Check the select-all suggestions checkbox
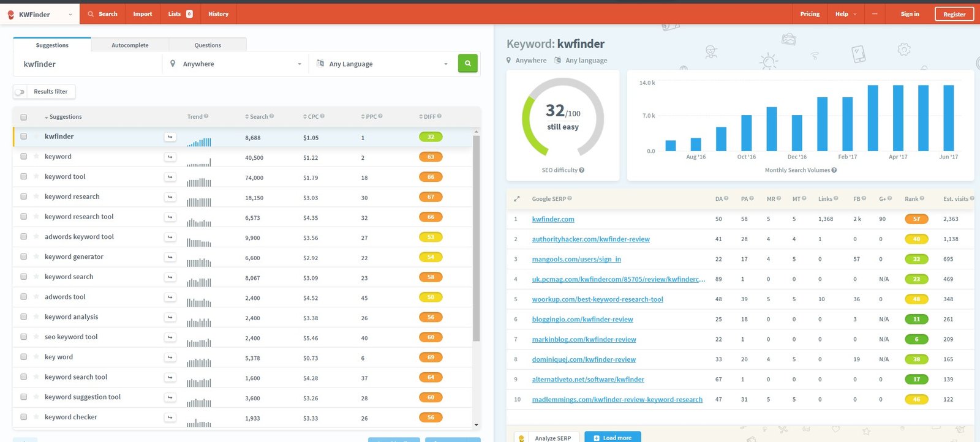Screen dimensions: 980x442 point(24,117)
